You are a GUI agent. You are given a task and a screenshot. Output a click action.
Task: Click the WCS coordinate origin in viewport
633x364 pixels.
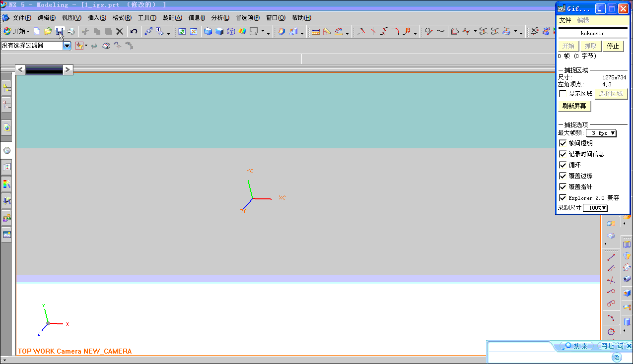point(253,198)
